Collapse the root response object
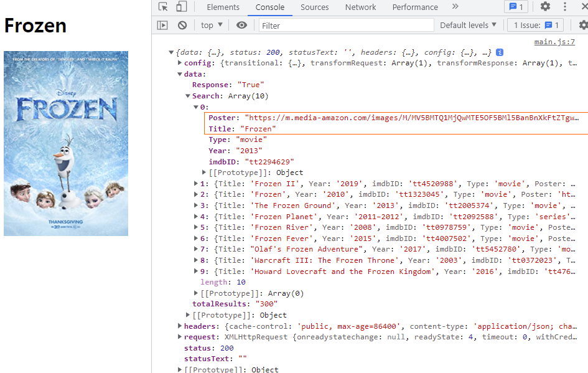Image resolution: width=588 pixels, height=373 pixels. click(171, 52)
